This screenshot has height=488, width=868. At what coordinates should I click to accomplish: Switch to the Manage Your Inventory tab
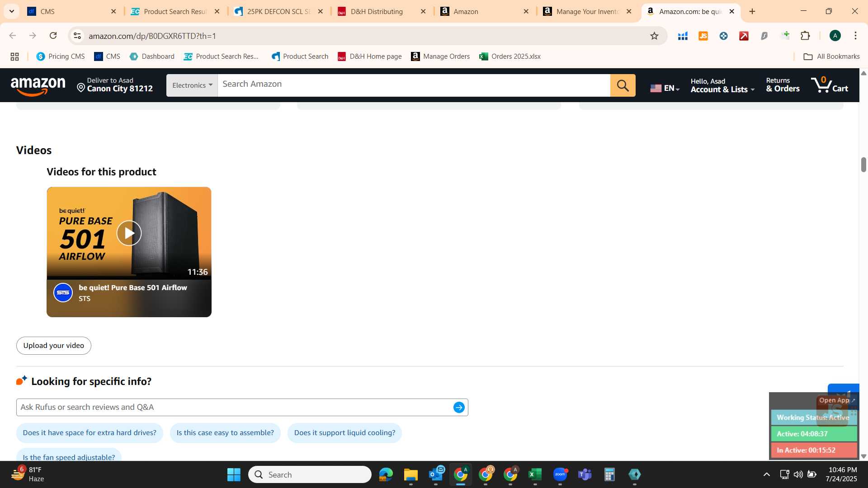588,11
